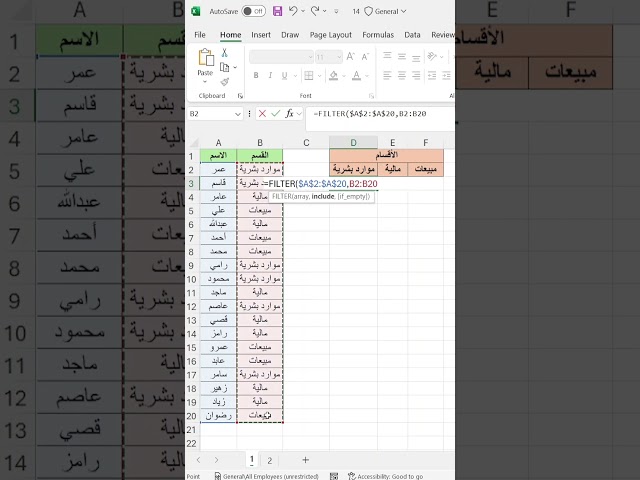
Task: Cancel formula entry with red X
Action: point(262,114)
